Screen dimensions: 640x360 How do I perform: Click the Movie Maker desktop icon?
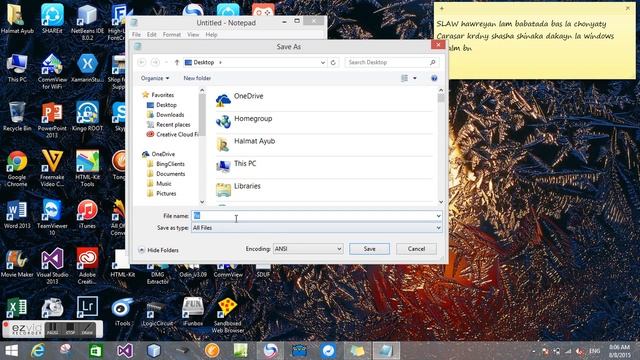point(17,263)
